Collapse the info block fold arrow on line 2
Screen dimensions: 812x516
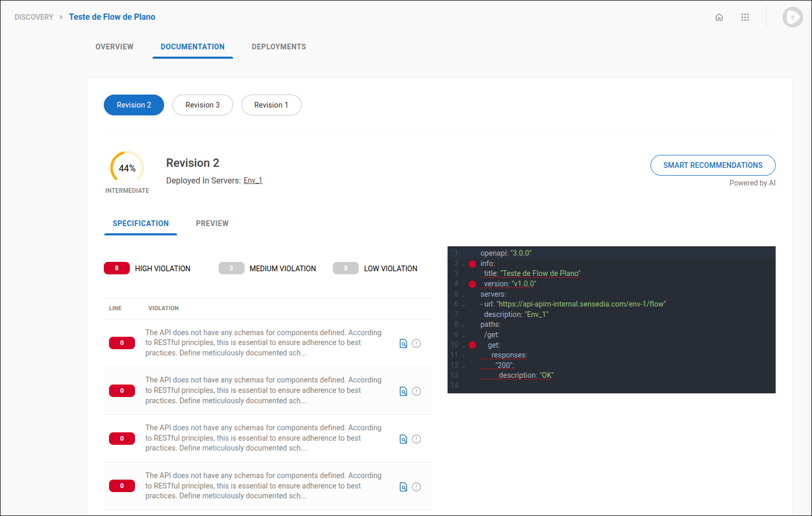pos(464,264)
